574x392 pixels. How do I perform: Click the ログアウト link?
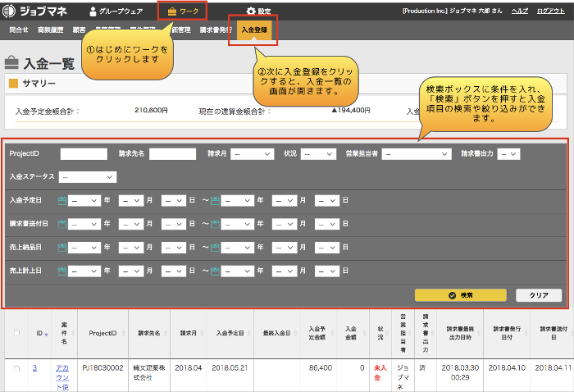[x=551, y=11]
